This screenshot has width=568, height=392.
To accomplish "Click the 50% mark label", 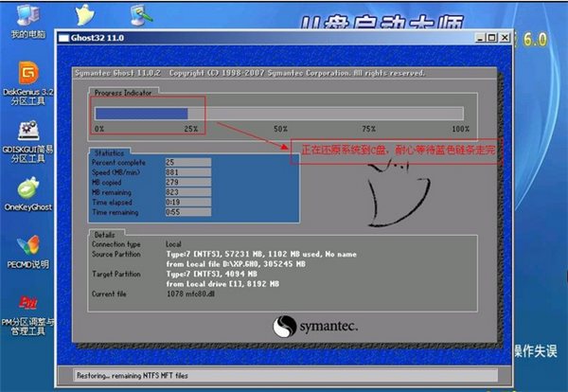I will pyautogui.click(x=280, y=129).
